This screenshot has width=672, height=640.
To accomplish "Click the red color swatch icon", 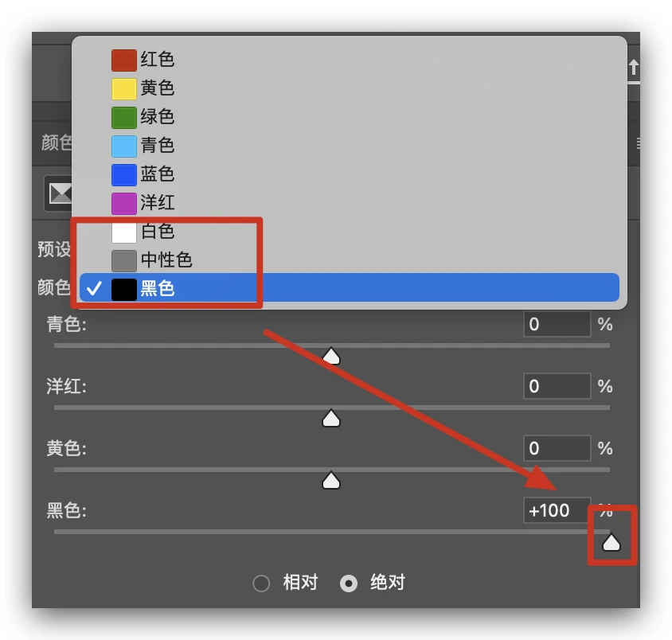I will point(124,60).
